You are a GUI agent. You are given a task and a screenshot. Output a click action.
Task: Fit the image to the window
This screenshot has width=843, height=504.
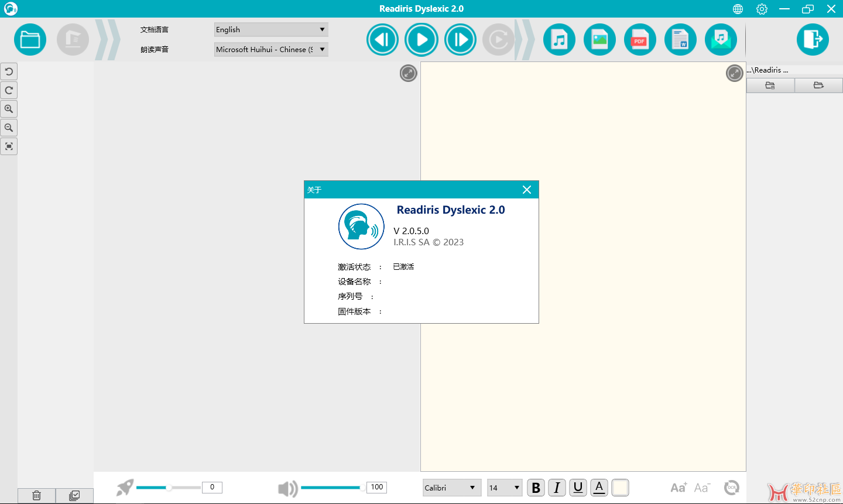coord(9,146)
